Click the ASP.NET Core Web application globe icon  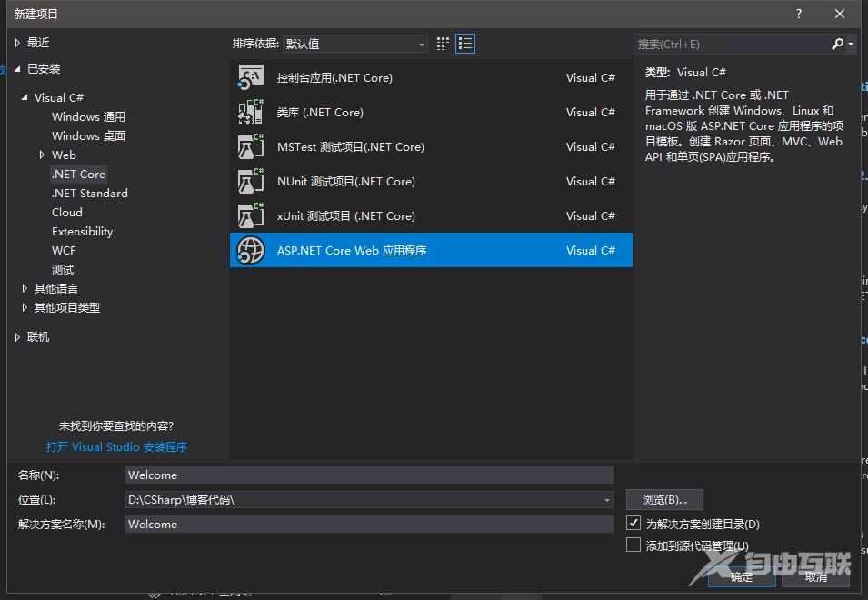pyautogui.click(x=250, y=250)
